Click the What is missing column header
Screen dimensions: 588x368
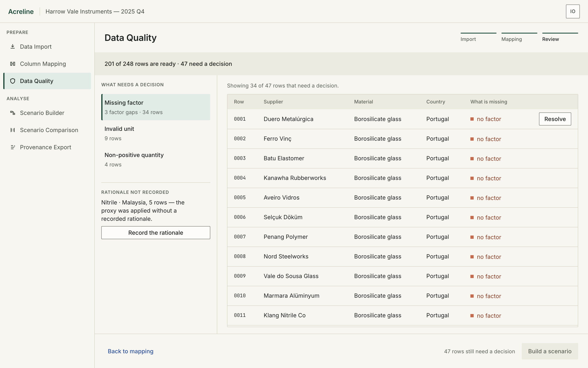[x=489, y=102]
